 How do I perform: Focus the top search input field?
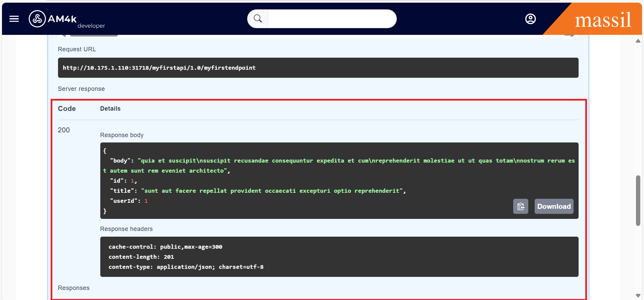click(x=331, y=19)
